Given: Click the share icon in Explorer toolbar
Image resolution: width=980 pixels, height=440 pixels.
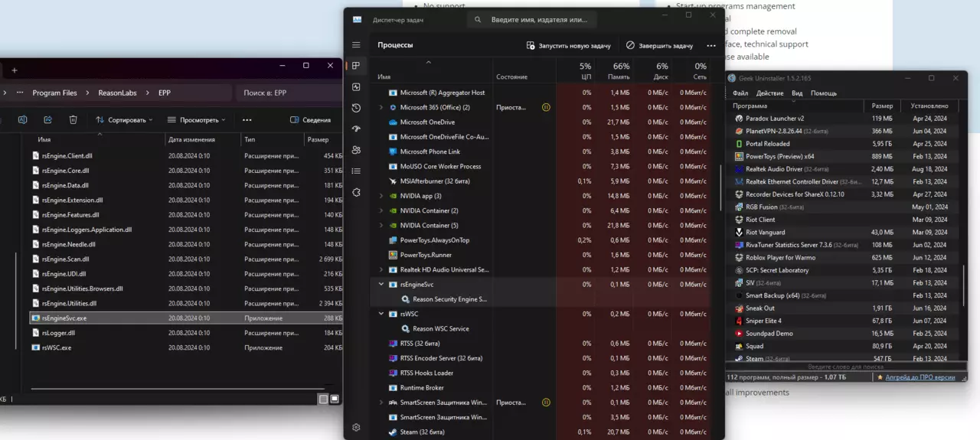Looking at the screenshot, I should (47, 120).
